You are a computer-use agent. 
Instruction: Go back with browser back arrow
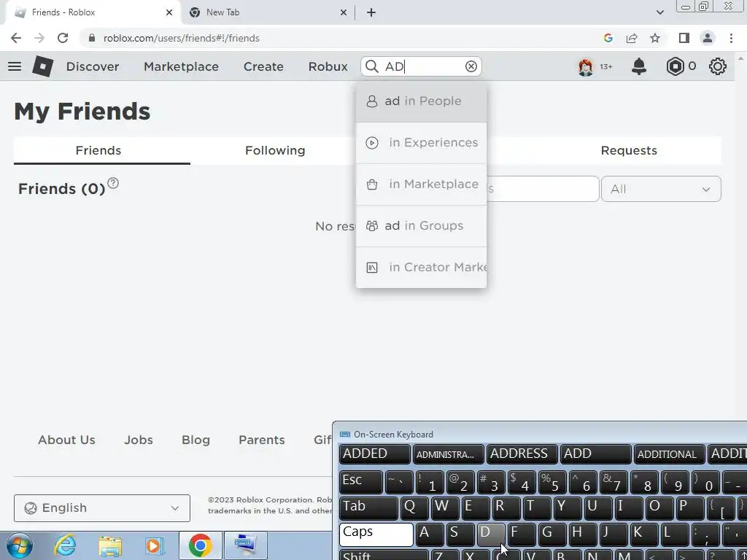[16, 38]
